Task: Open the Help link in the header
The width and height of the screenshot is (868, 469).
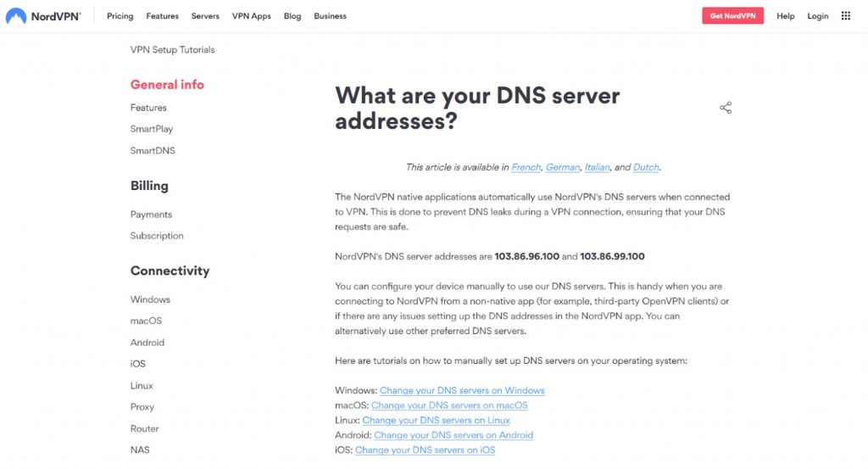Action: (x=786, y=16)
